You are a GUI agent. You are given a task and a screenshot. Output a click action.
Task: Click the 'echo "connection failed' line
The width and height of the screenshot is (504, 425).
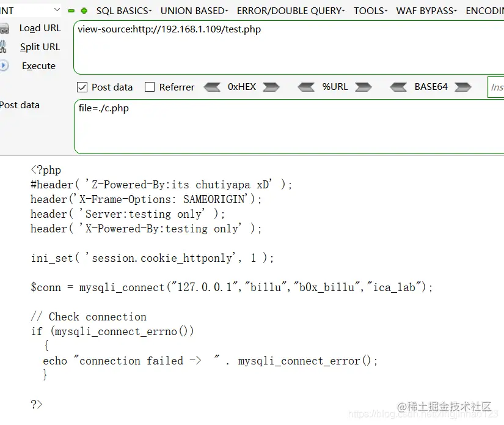tap(211, 361)
